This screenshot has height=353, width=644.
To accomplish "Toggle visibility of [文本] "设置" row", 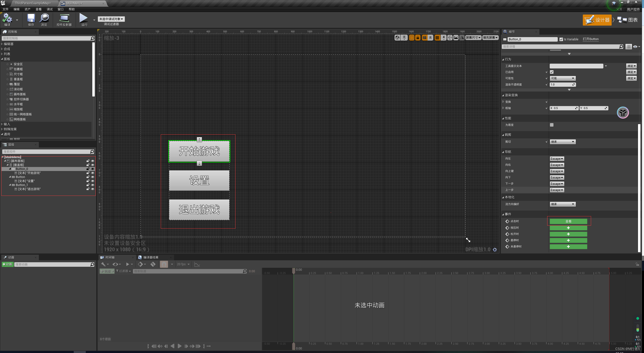I will [x=93, y=181].
